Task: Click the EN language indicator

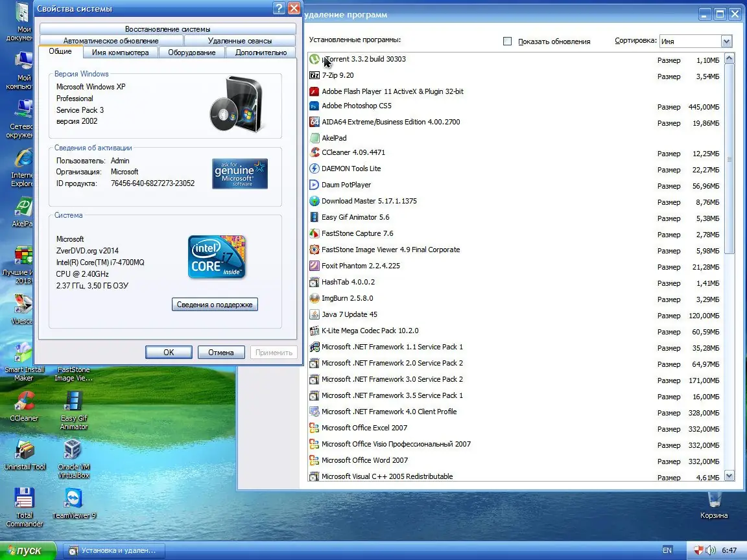Action: click(667, 550)
